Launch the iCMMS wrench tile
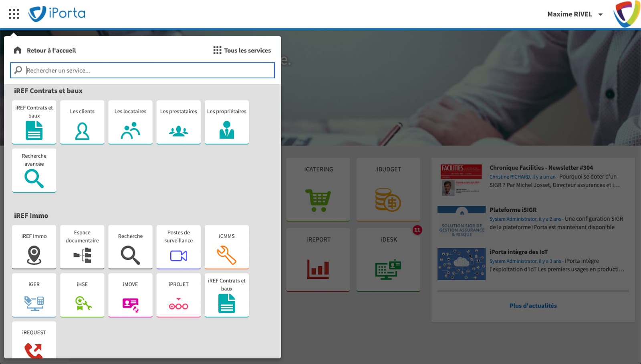The width and height of the screenshot is (641, 364). click(x=227, y=247)
